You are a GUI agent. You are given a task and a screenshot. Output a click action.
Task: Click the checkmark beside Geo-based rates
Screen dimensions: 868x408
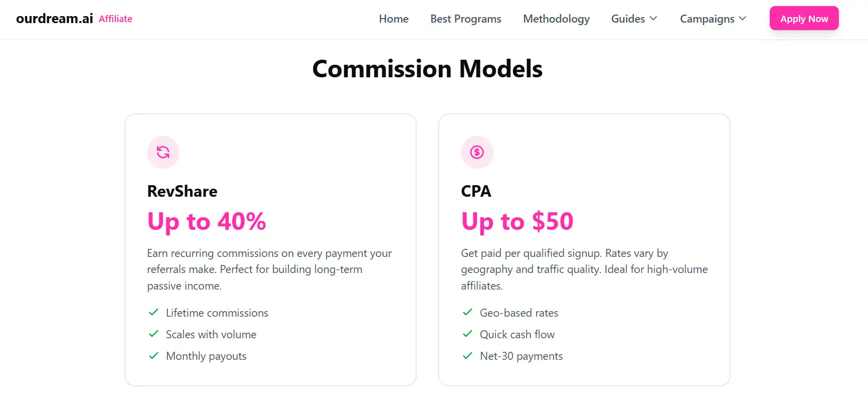point(467,312)
